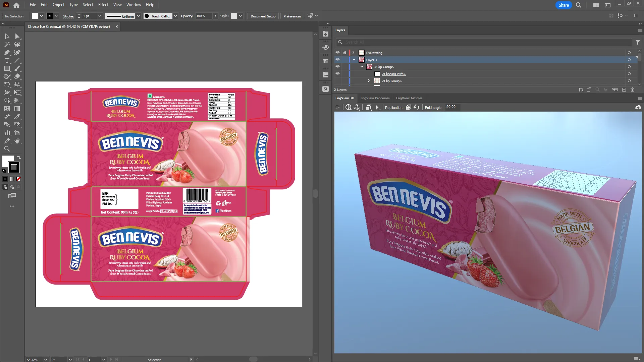644x362 pixels.
Task: Select the Curvature tool
Action: point(17,52)
